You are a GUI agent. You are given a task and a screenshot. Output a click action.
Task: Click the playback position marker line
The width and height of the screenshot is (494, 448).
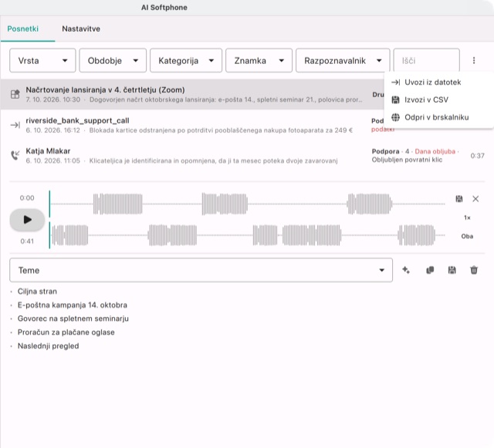(49, 220)
